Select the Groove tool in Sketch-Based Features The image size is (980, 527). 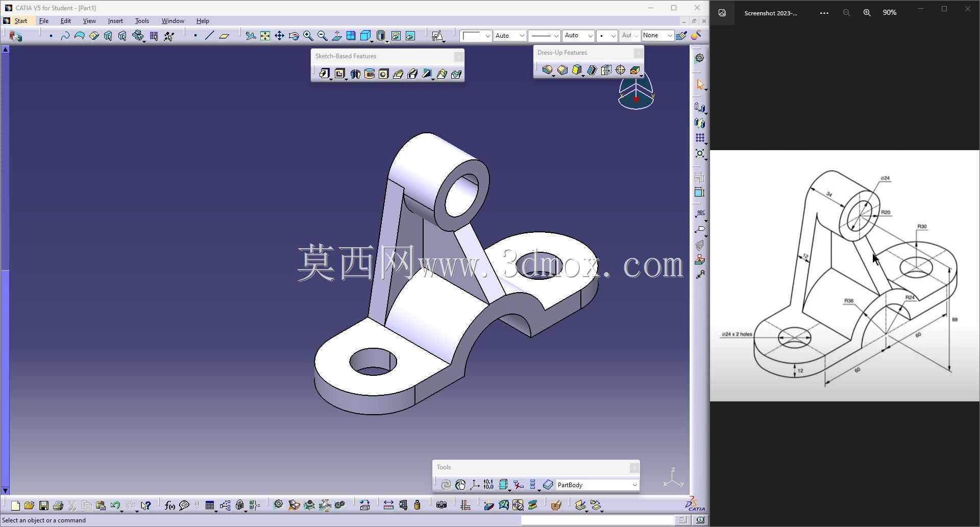pos(370,74)
